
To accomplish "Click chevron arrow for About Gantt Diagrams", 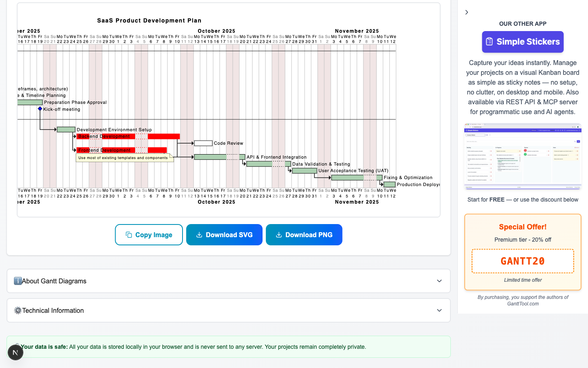I will [439, 281].
